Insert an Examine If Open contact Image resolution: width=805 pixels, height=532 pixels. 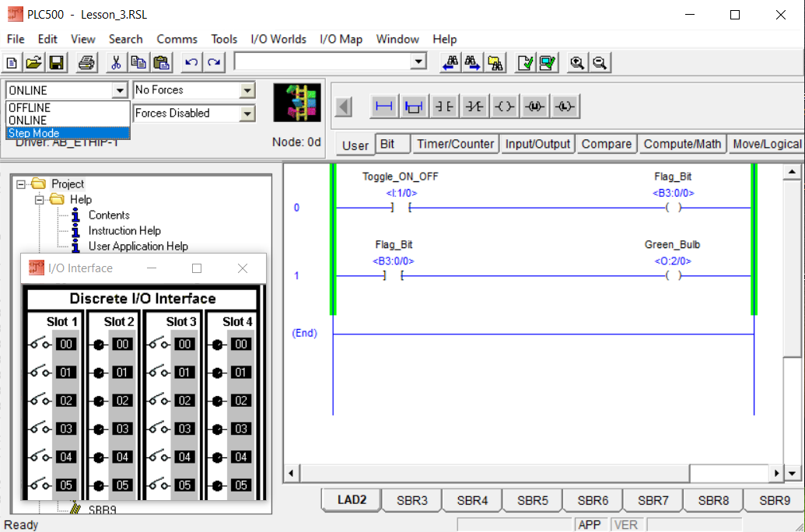coord(474,107)
